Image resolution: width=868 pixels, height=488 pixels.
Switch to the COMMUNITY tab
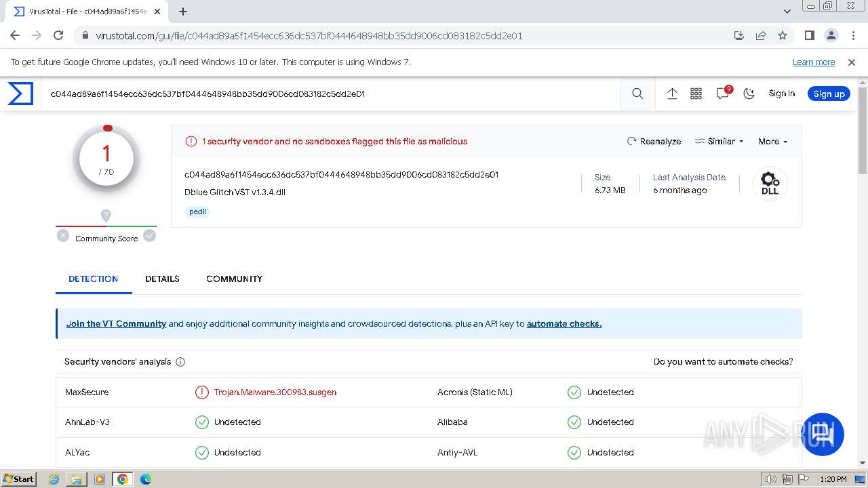pos(234,279)
